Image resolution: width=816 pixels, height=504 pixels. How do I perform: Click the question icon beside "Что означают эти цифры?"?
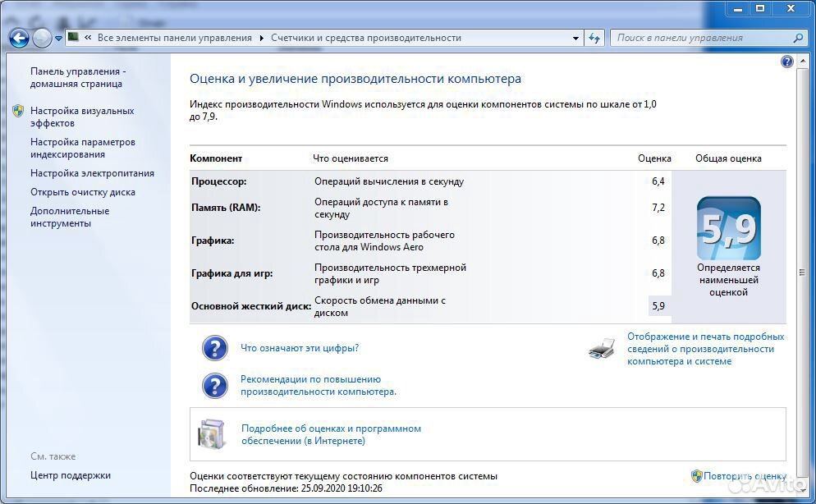pyautogui.click(x=214, y=348)
